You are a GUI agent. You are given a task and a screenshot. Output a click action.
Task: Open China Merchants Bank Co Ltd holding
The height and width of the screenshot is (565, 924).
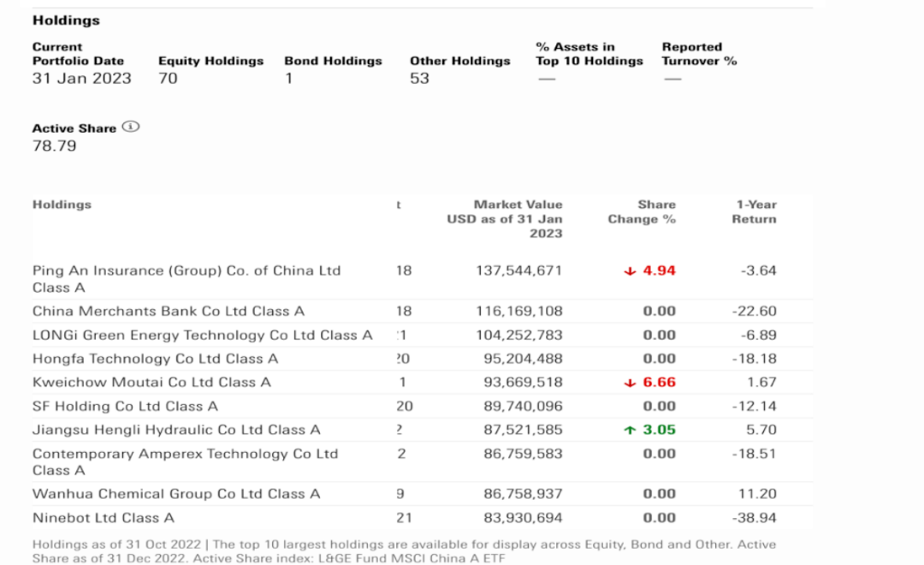pyautogui.click(x=169, y=311)
